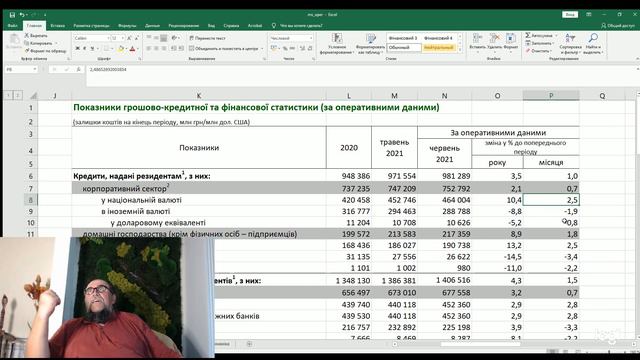Toggle Italic (К) formatting

click(x=84, y=49)
